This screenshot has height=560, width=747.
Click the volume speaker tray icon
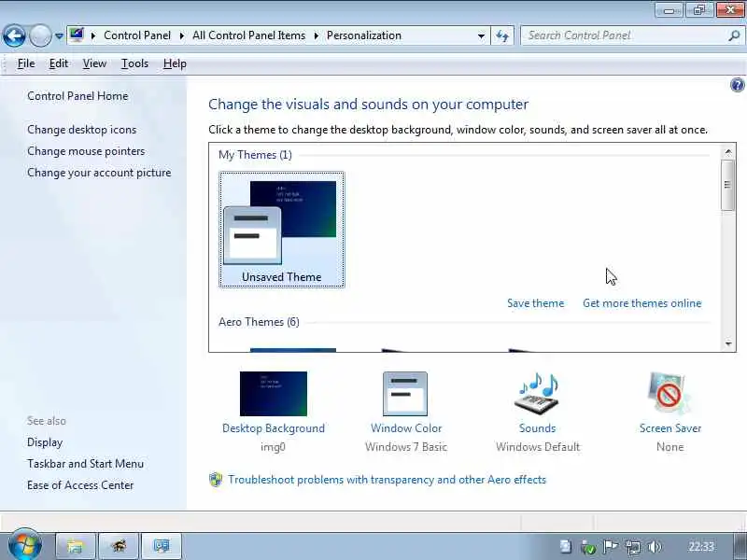[655, 547]
